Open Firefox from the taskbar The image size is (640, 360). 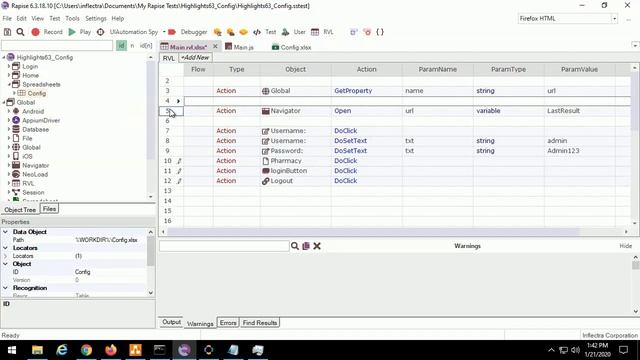(x=111, y=350)
